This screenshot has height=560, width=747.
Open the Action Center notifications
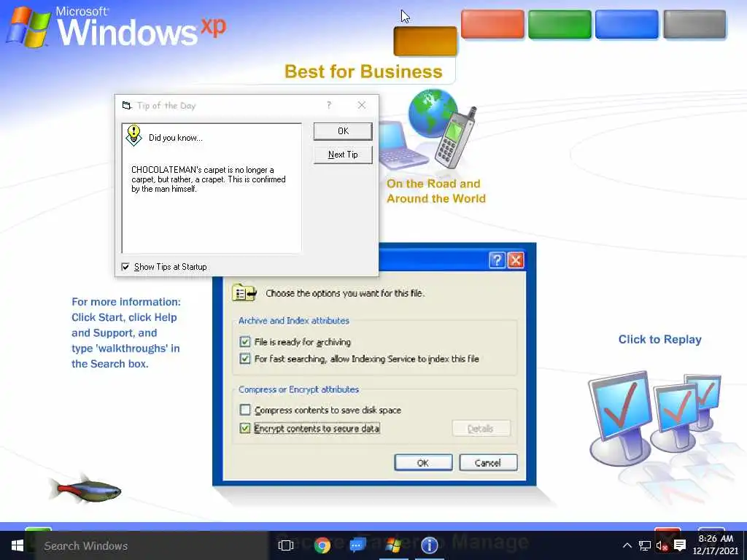pos(680,545)
